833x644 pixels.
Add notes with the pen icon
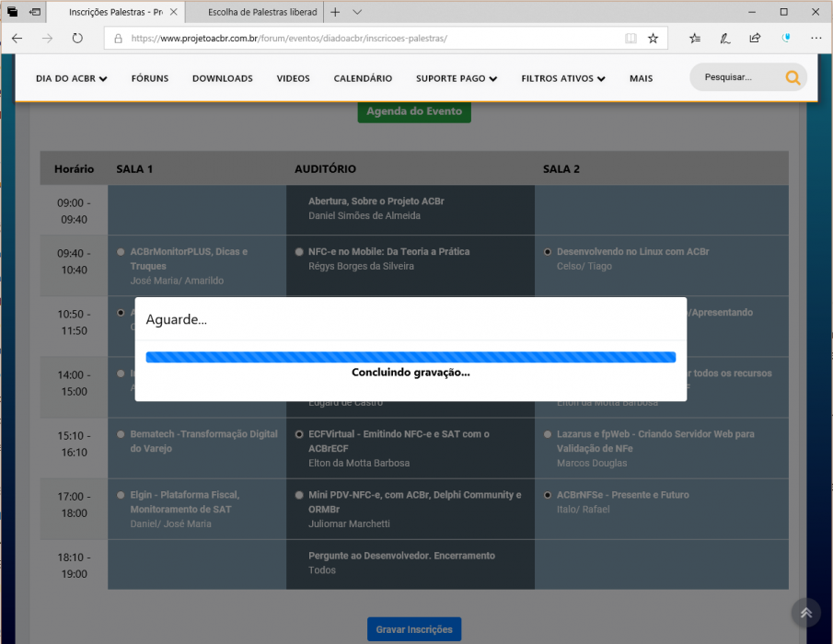tap(725, 39)
